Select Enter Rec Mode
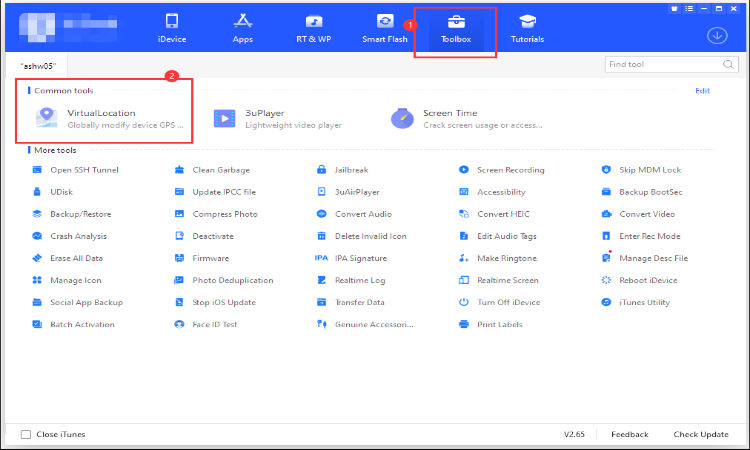750x450 pixels. coord(641,236)
